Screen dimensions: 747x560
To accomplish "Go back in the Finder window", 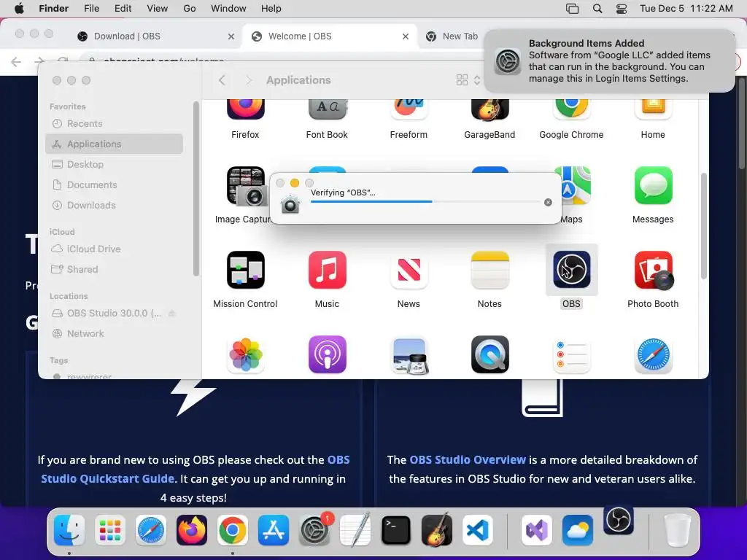I will point(222,80).
